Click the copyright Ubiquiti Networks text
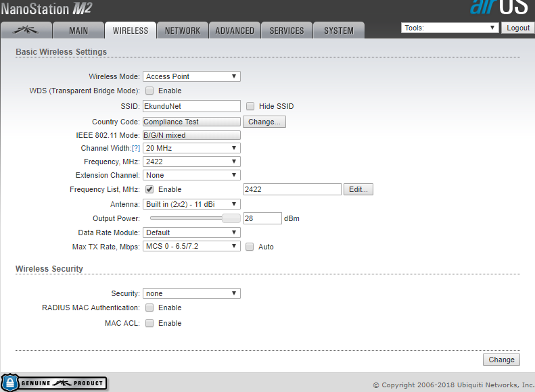Screen dimensions: 535x392 pyautogui.click(x=453, y=385)
